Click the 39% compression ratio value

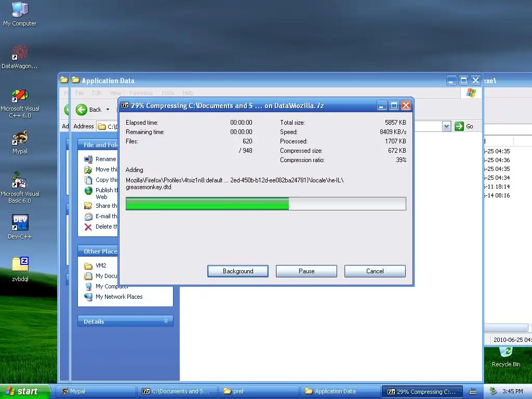[x=401, y=160]
